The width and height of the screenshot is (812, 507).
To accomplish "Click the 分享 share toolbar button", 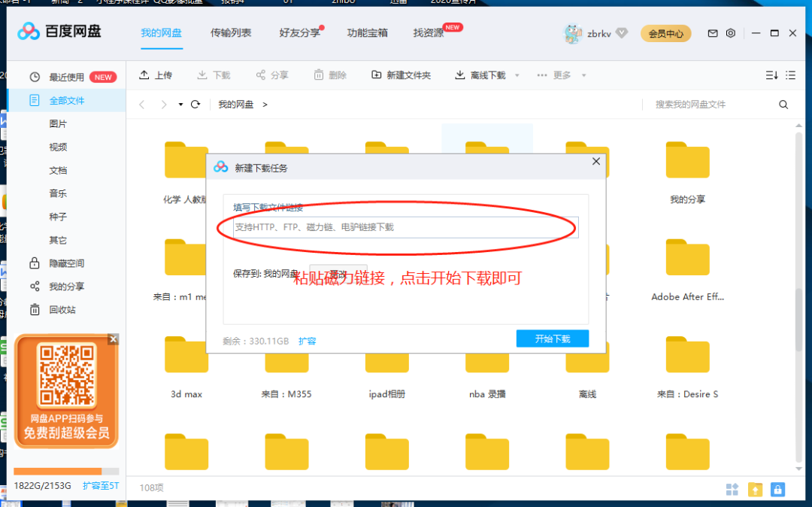I will click(272, 75).
